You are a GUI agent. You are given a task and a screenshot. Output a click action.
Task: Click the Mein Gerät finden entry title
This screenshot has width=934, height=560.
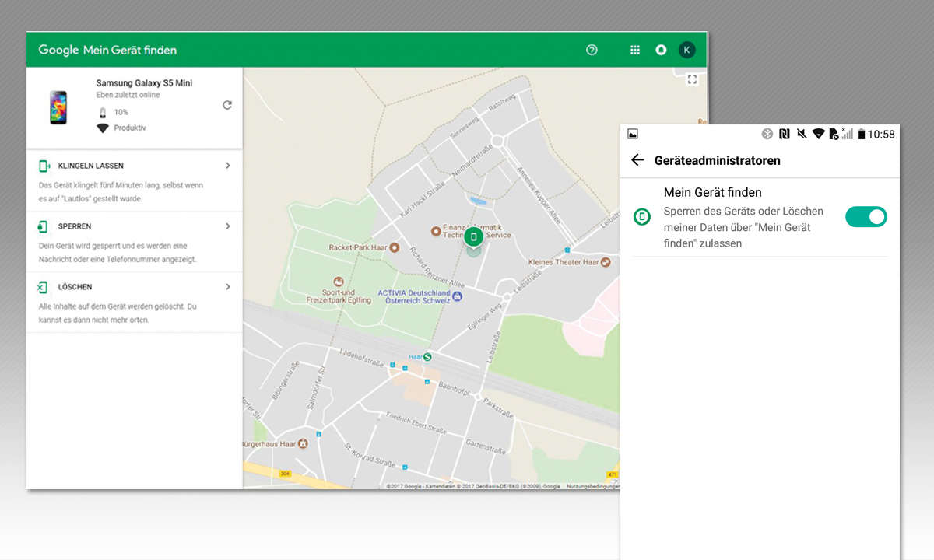(712, 192)
